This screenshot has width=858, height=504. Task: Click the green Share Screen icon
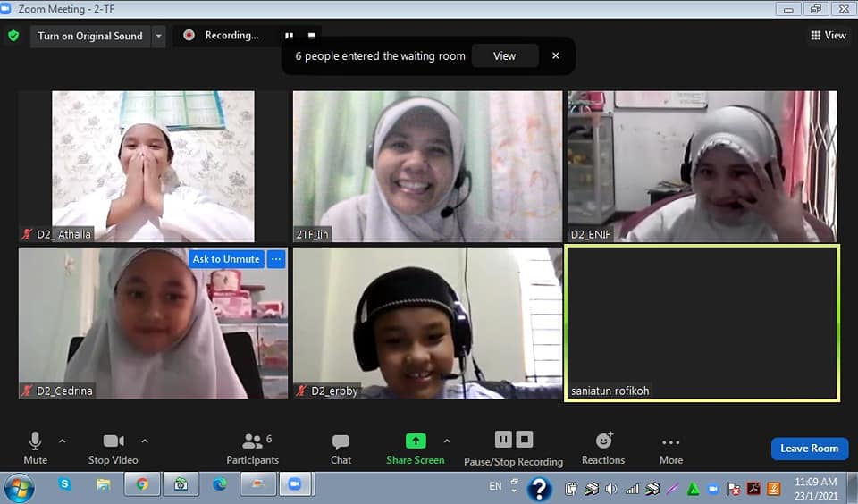416,441
